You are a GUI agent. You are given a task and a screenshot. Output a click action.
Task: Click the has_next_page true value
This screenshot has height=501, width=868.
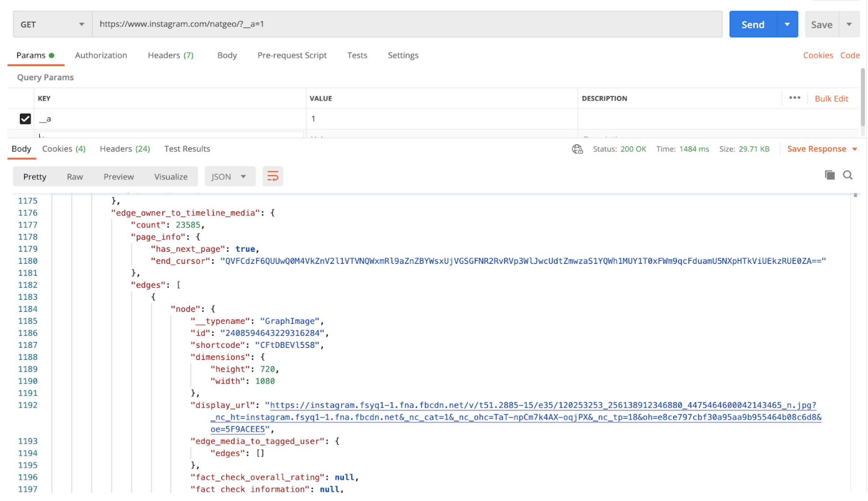245,249
